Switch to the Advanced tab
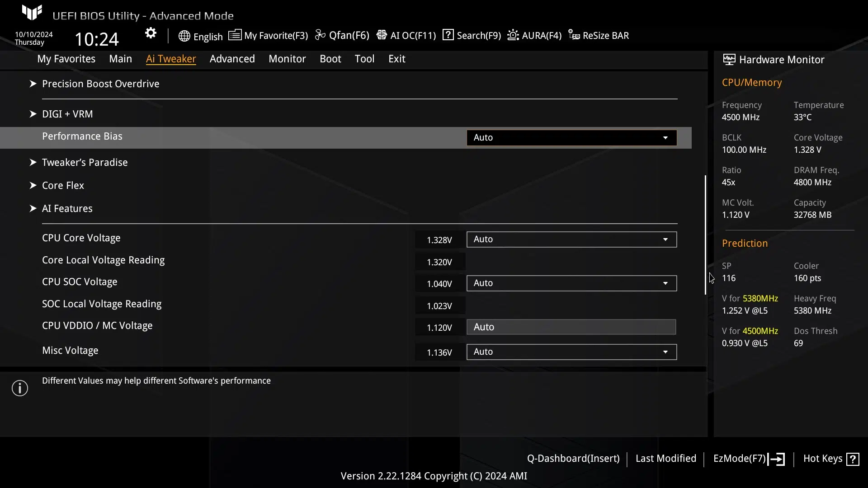This screenshot has height=488, width=868. click(x=232, y=59)
